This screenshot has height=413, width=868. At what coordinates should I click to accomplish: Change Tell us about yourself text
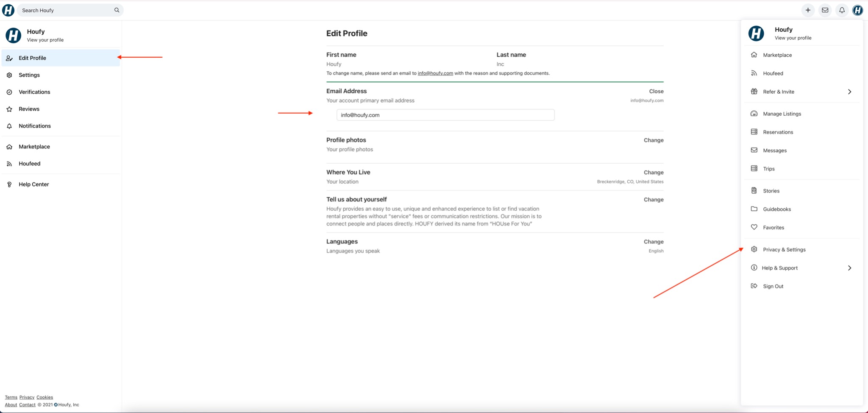(x=654, y=199)
